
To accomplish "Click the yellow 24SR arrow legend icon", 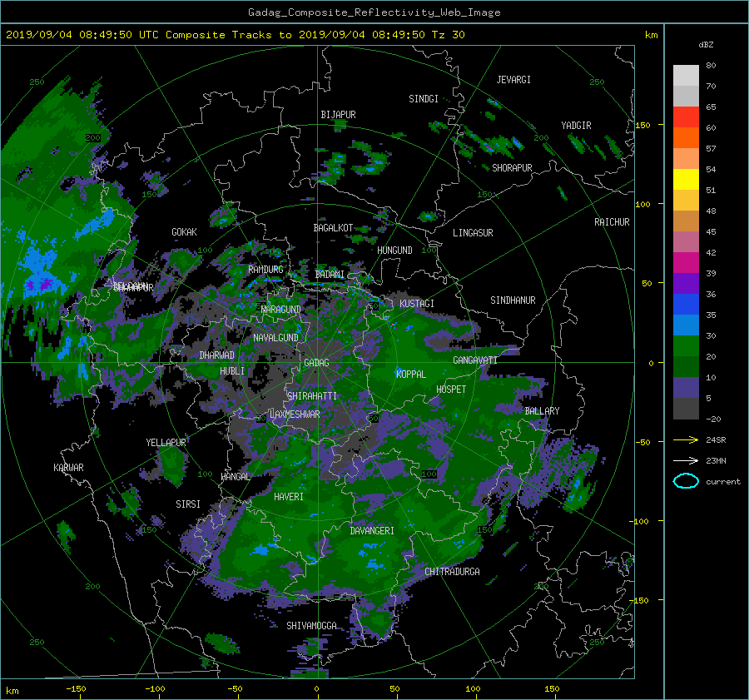I will click(x=686, y=439).
